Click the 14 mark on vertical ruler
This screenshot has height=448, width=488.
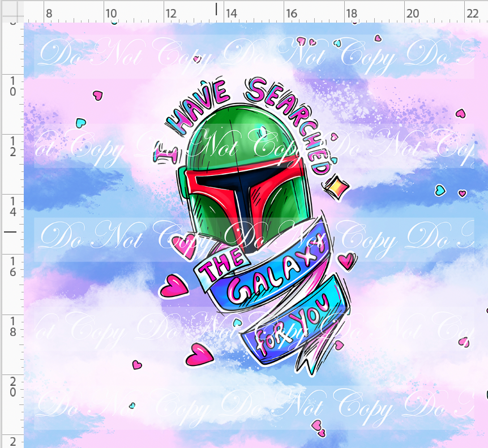13,206
